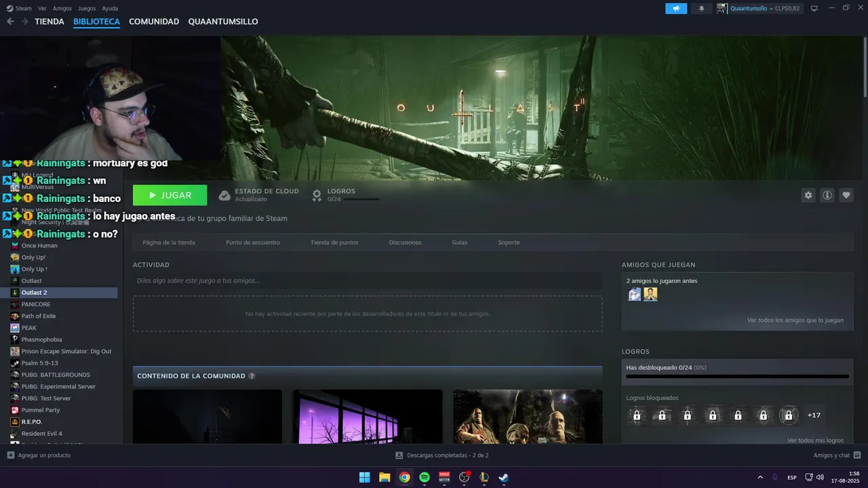868x488 pixels.
Task: Open the Discusiones tab
Action: (x=406, y=243)
